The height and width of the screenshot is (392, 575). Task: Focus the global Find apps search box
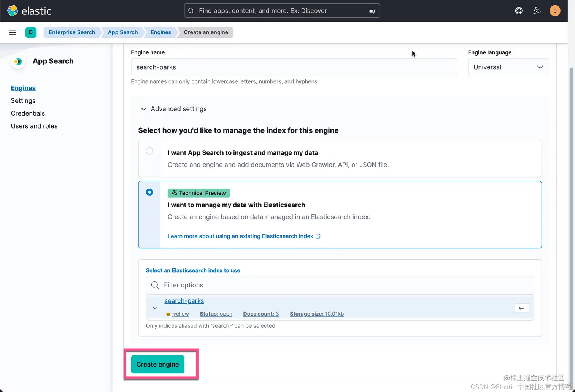point(282,11)
